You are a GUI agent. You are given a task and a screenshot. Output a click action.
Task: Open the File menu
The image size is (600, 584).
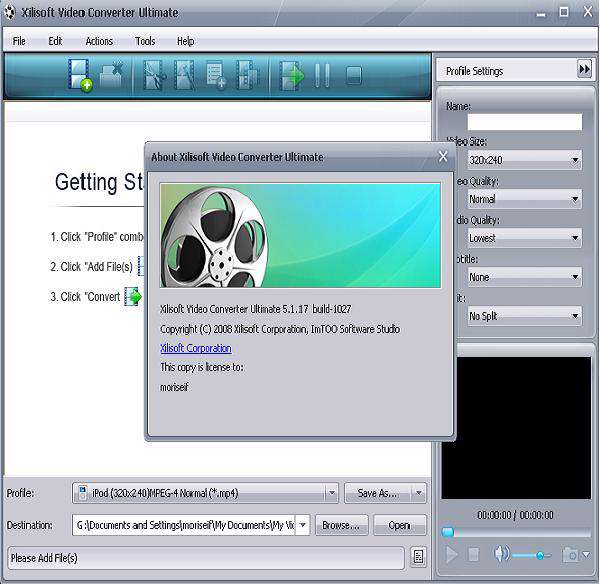(19, 41)
